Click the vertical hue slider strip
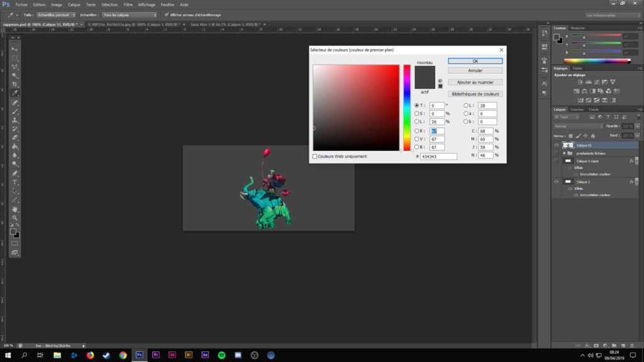Screen dimensions: 644x362 coord(407,107)
